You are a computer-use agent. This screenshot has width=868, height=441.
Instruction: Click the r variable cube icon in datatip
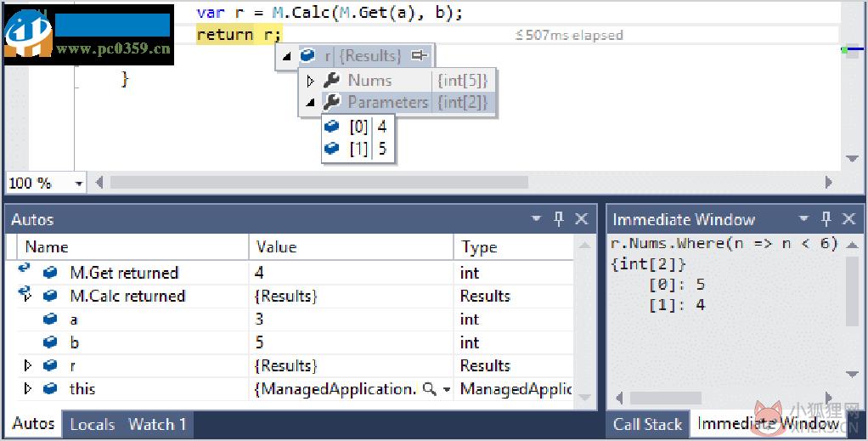[307, 55]
